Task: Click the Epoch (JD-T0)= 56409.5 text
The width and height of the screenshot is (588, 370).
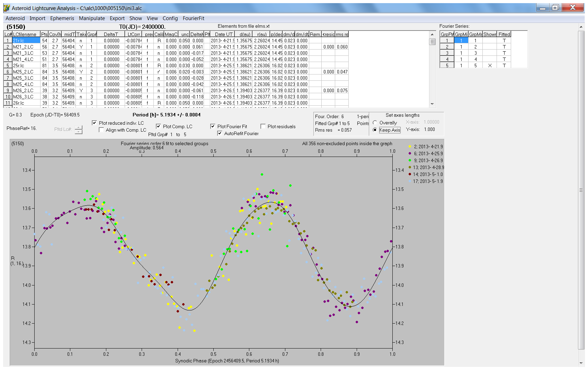Action: click(x=55, y=115)
